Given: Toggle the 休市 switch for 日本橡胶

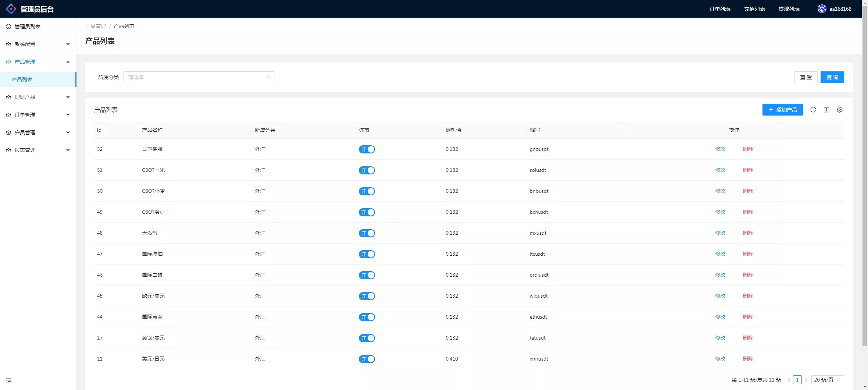Looking at the screenshot, I should point(367,149).
